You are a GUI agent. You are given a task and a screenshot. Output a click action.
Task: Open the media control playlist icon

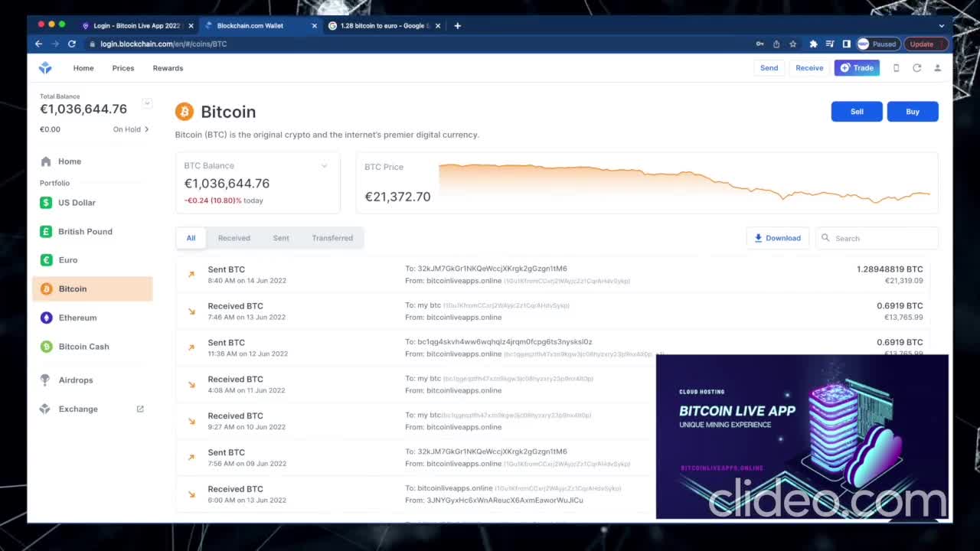pyautogui.click(x=830, y=44)
